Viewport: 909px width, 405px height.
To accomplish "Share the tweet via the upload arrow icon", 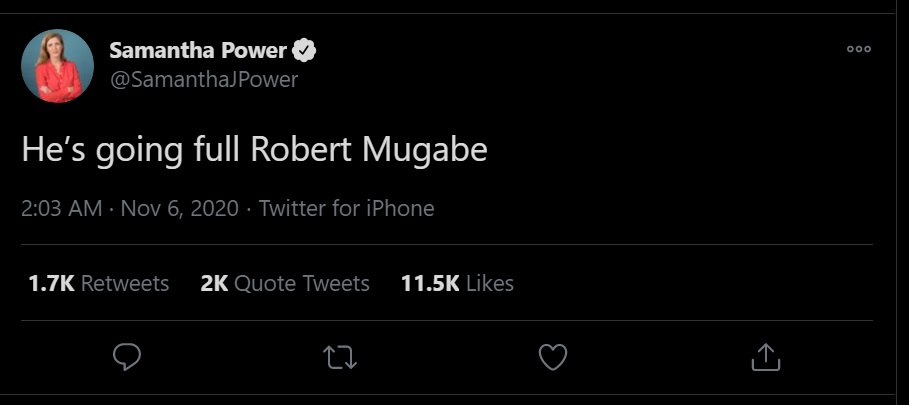I will (x=765, y=357).
